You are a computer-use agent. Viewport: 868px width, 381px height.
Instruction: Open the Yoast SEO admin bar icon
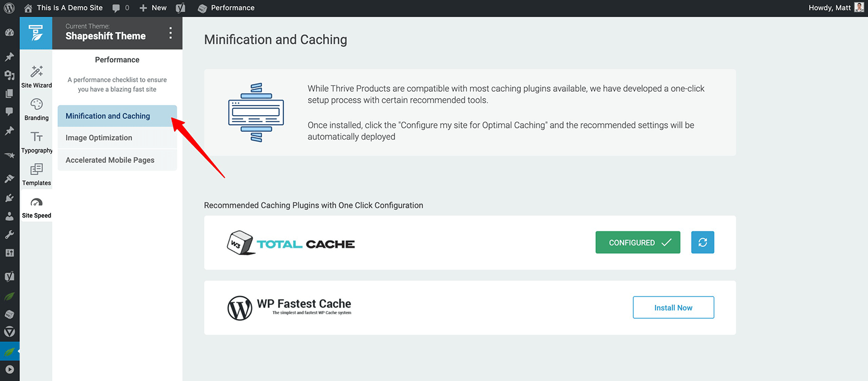point(180,8)
